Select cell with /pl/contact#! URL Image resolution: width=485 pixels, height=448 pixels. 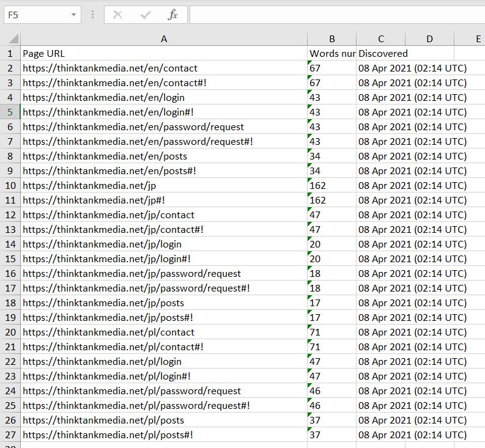tap(164, 347)
